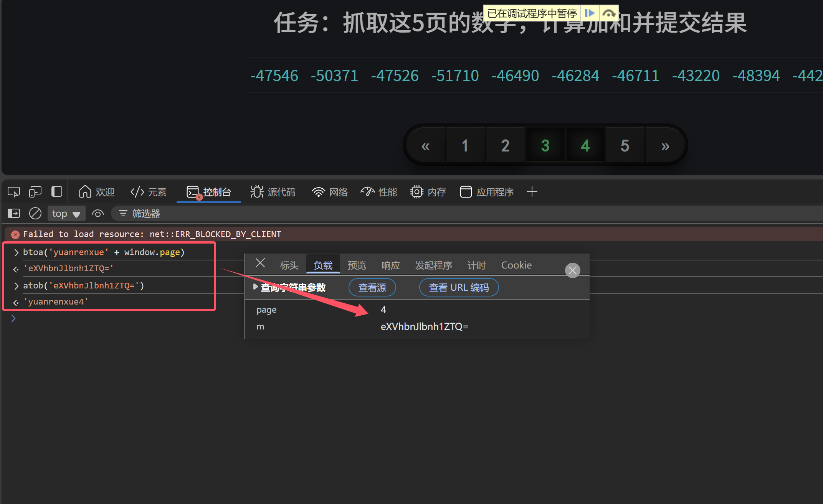823x504 pixels.
Task: Click the inspect element picker icon
Action: [x=14, y=192]
